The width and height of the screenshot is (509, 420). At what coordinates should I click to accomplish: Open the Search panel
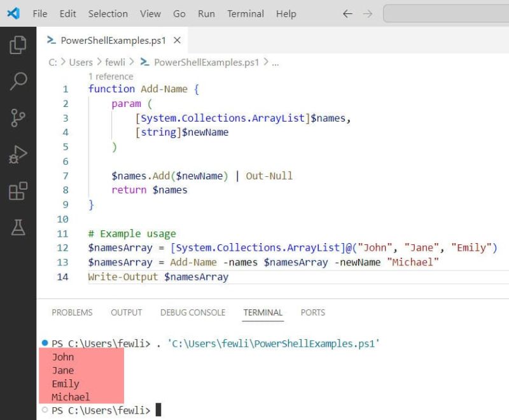point(18,81)
